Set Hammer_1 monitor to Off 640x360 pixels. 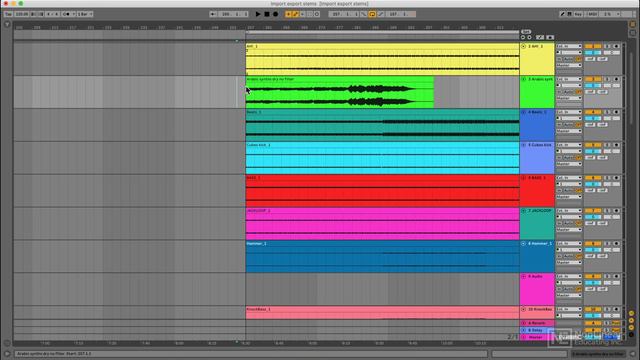coord(578,256)
